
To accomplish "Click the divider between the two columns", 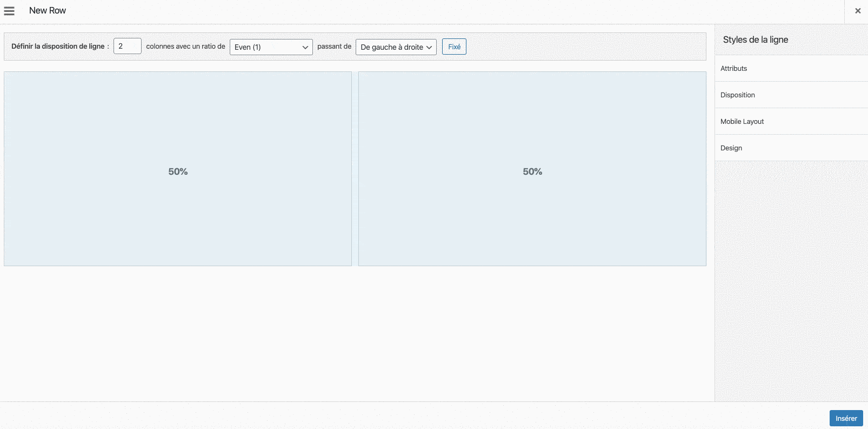I will click(x=355, y=169).
